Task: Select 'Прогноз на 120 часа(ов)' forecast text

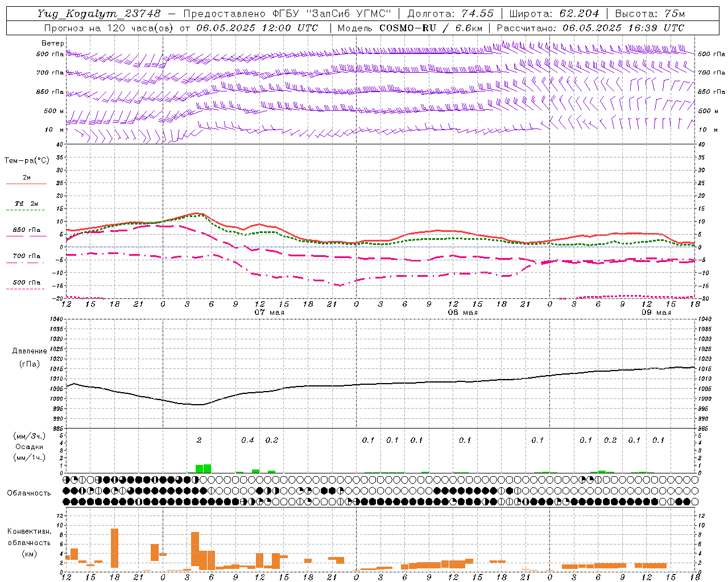Action: tap(109, 28)
